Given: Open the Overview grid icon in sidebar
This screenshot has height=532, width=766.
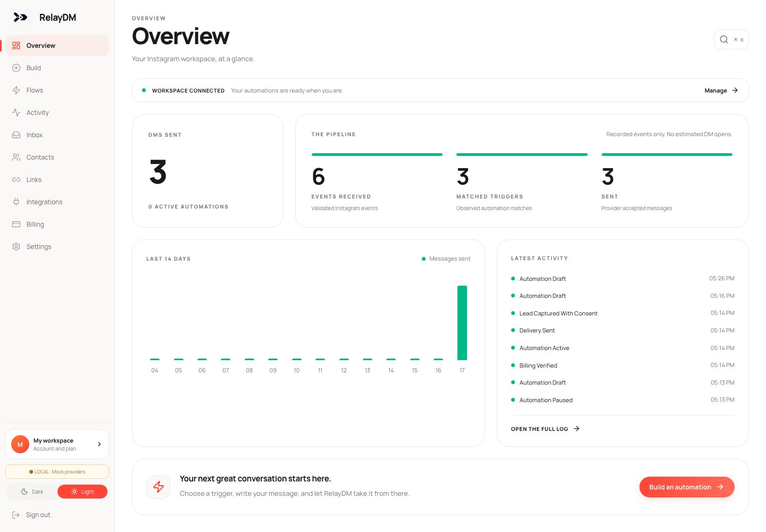Looking at the screenshot, I should tap(16, 46).
